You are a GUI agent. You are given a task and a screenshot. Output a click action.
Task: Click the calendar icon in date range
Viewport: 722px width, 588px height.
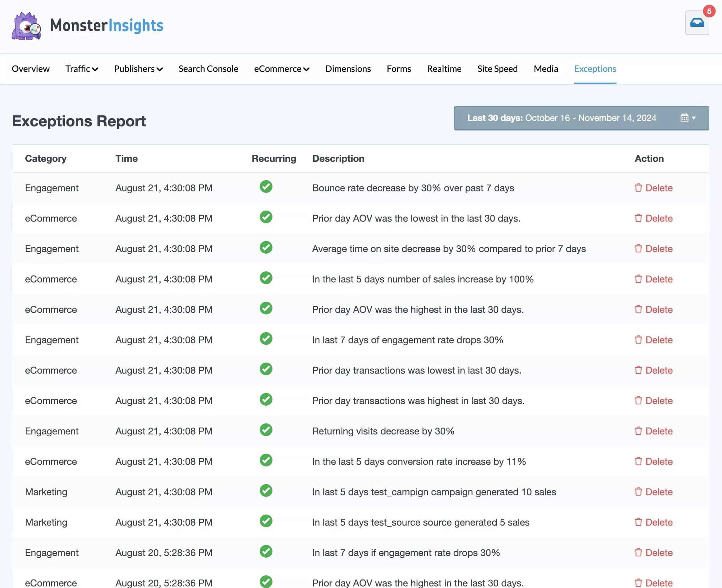click(x=684, y=118)
